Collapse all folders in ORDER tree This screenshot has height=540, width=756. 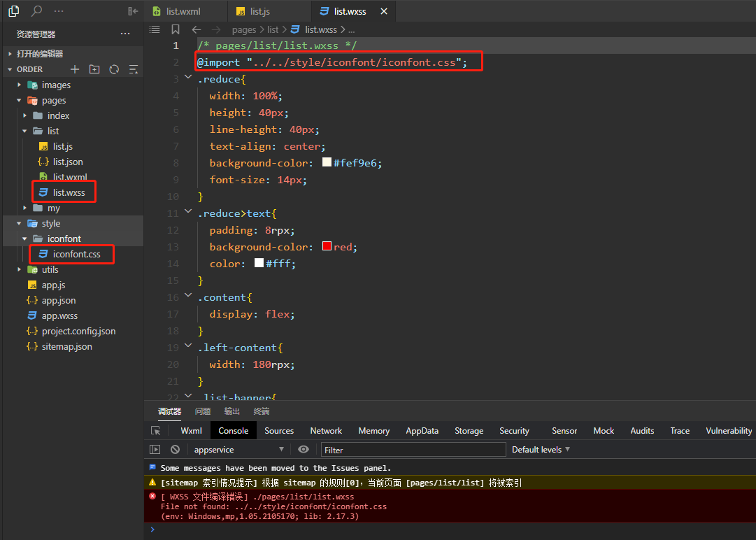pyautogui.click(x=134, y=69)
